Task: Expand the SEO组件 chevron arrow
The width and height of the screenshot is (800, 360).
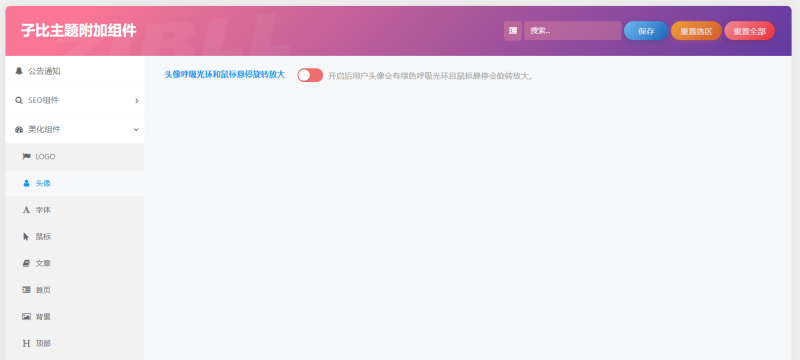Action: [x=136, y=101]
